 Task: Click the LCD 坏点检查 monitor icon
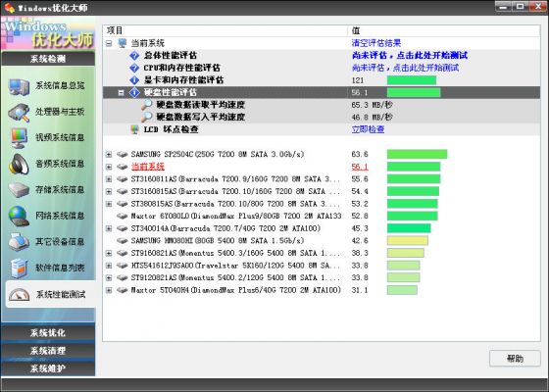134,129
